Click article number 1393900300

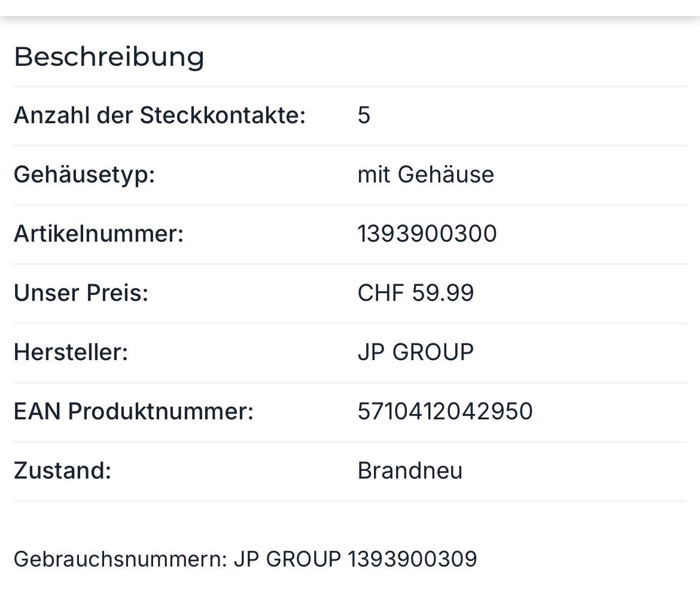(427, 234)
